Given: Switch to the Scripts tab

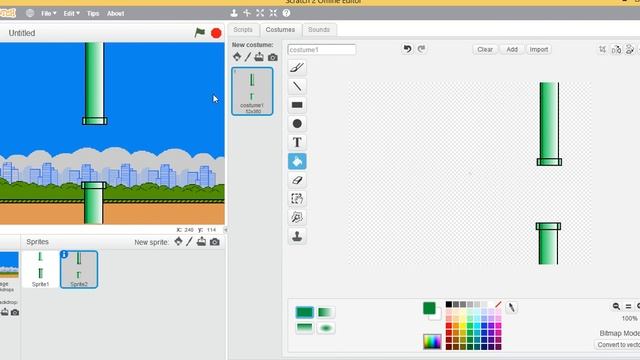Looking at the screenshot, I should click(243, 29).
